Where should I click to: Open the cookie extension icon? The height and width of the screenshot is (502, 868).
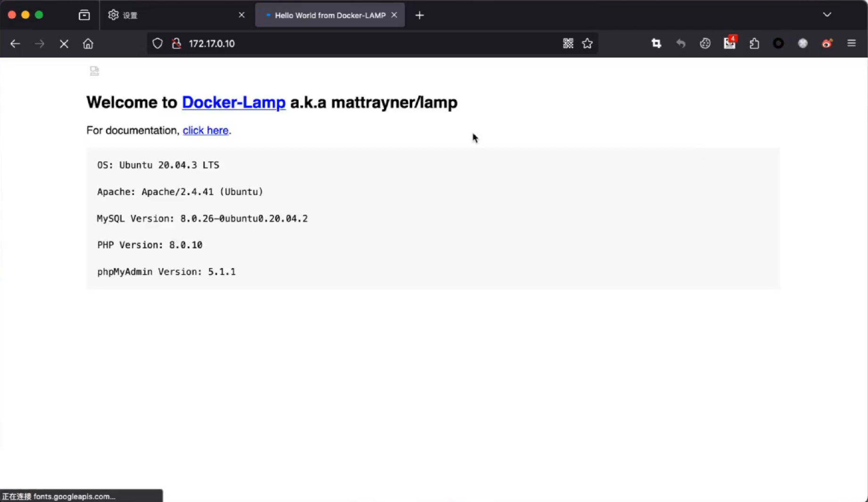point(705,43)
